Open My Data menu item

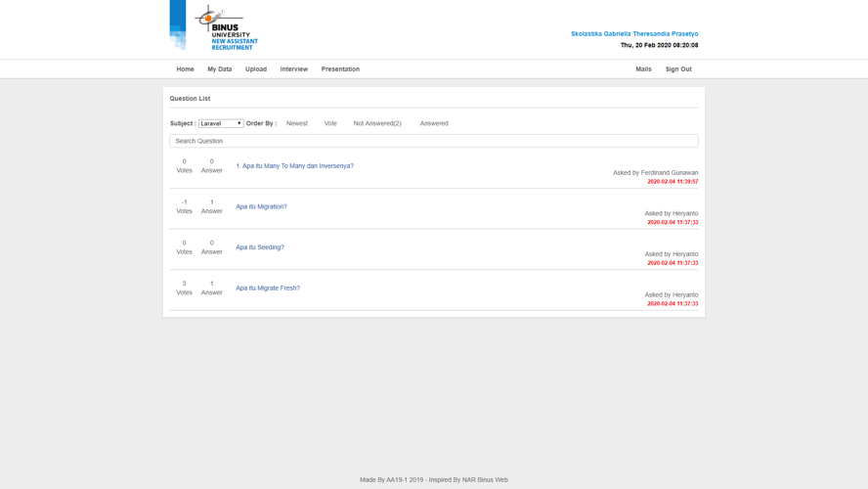[x=219, y=69]
